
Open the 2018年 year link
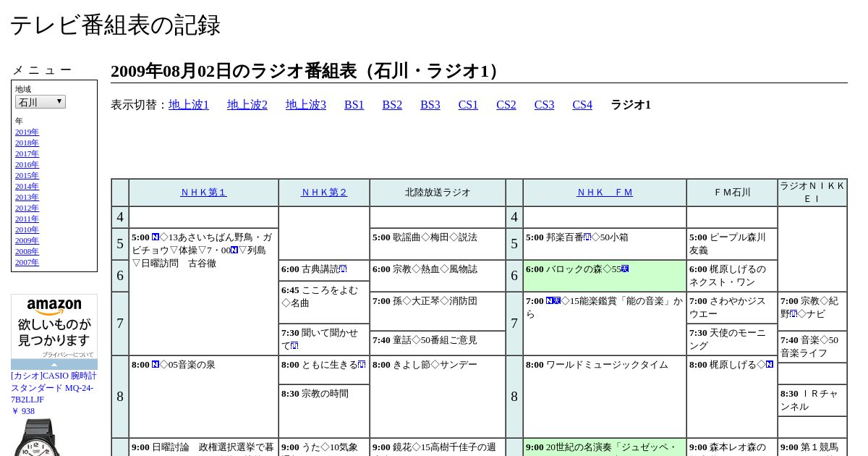pyautogui.click(x=27, y=143)
